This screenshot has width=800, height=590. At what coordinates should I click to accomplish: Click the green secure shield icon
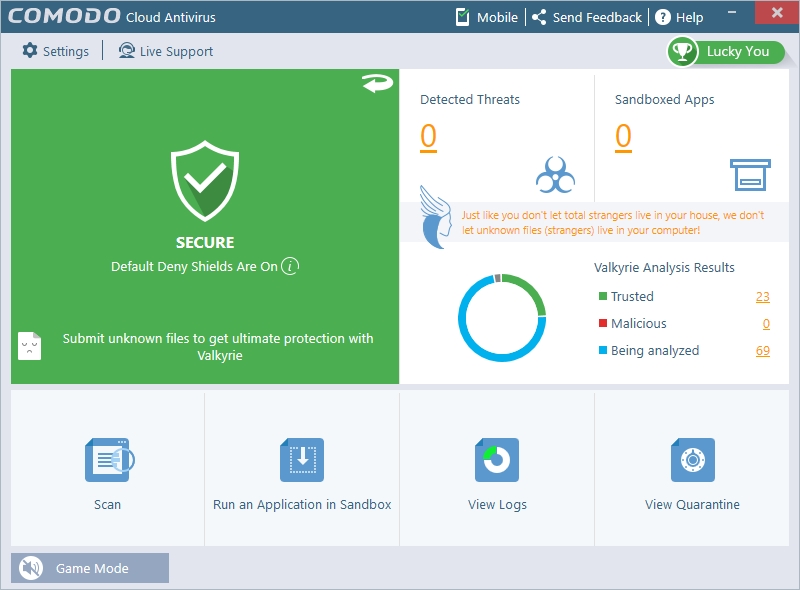[x=205, y=181]
